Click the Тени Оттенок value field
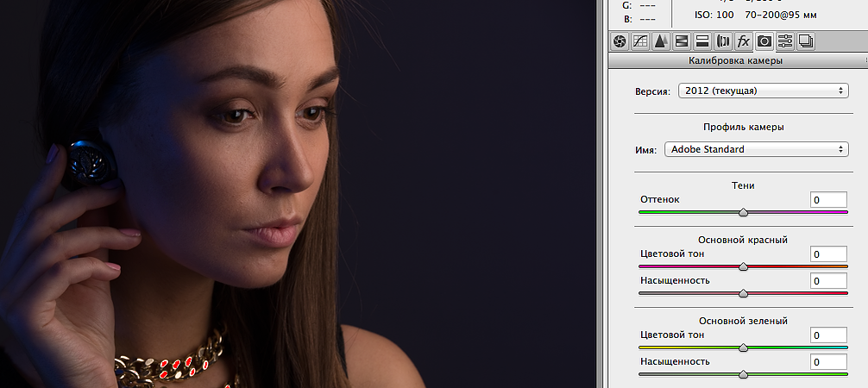The width and height of the screenshot is (868, 388). [828, 199]
